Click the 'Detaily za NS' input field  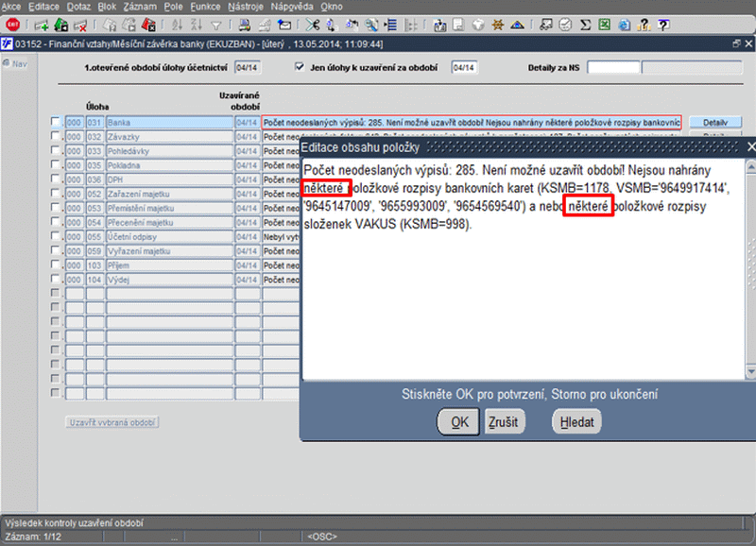coord(613,67)
